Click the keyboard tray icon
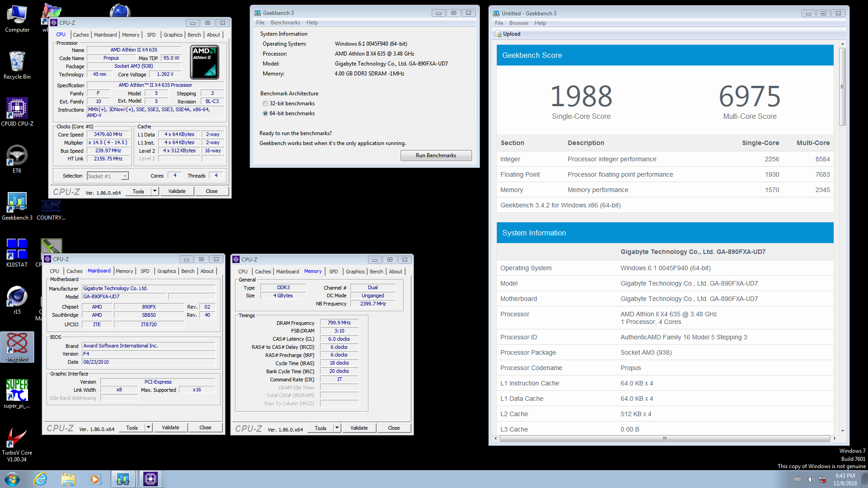868x488 pixels. (797, 479)
